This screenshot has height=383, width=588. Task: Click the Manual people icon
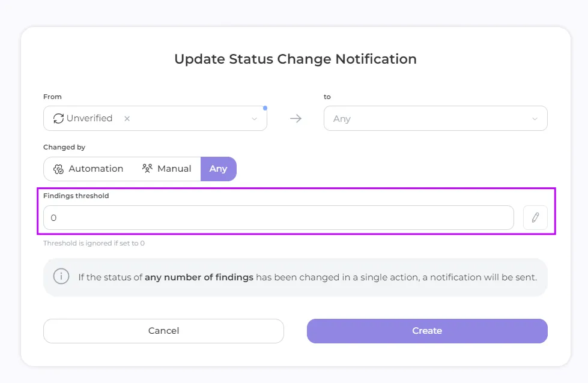147,169
